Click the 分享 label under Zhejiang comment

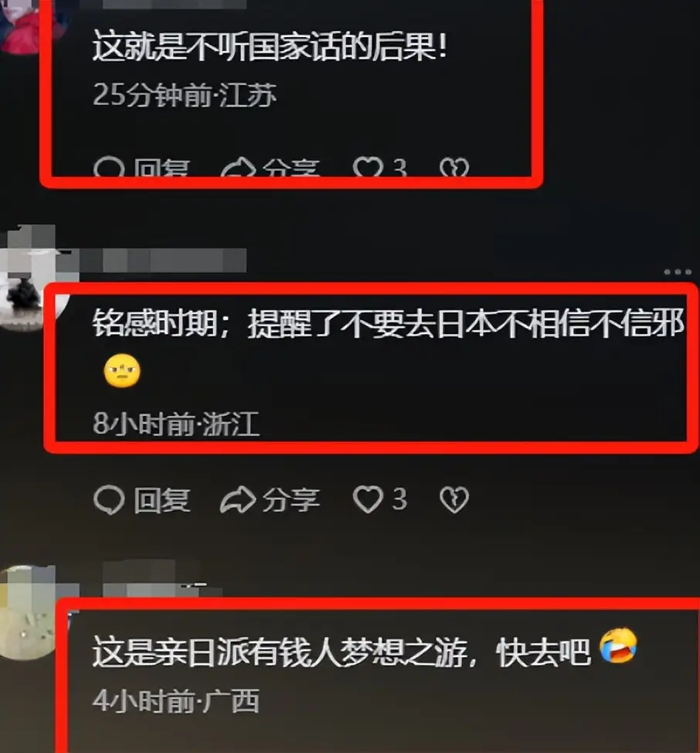coord(291,500)
